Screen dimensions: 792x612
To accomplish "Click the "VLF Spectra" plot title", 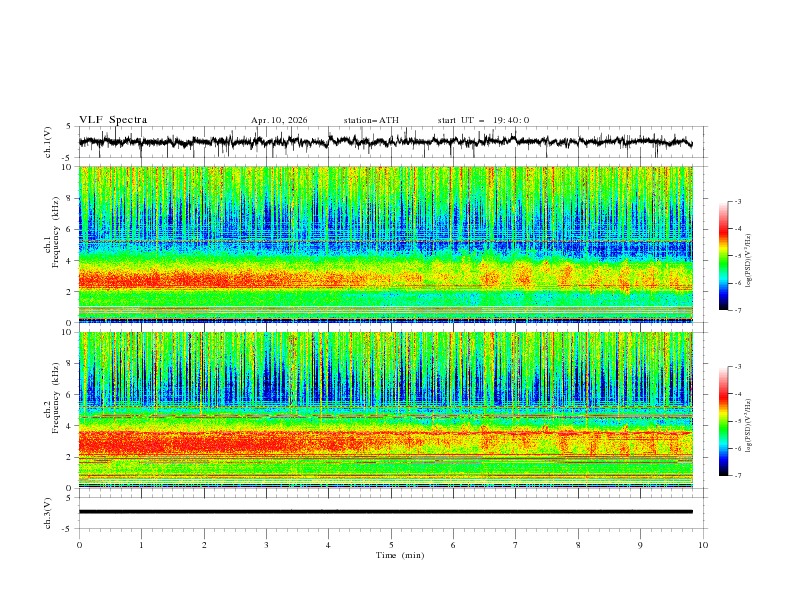I will pyautogui.click(x=113, y=120).
